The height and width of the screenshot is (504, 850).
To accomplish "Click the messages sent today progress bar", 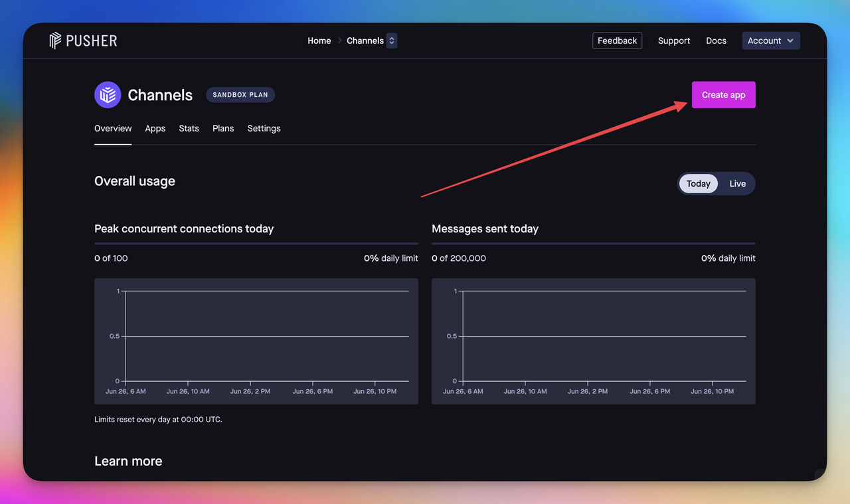I will [x=594, y=244].
